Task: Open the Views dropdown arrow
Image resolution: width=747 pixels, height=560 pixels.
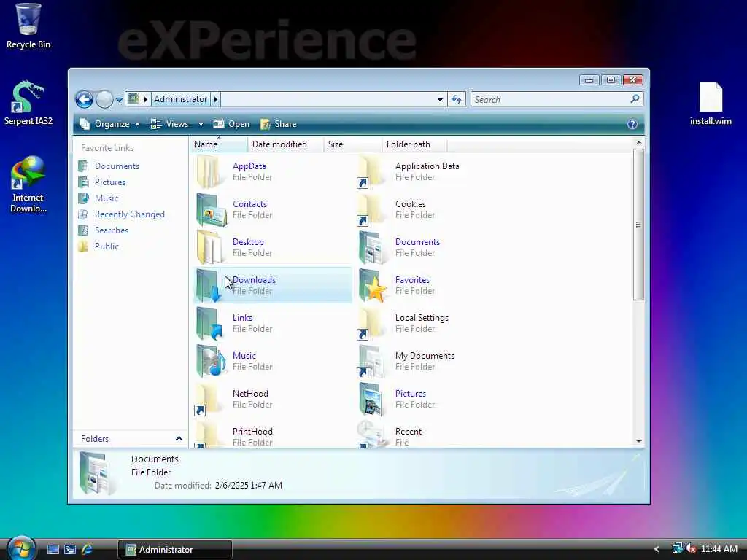Action: tap(201, 124)
